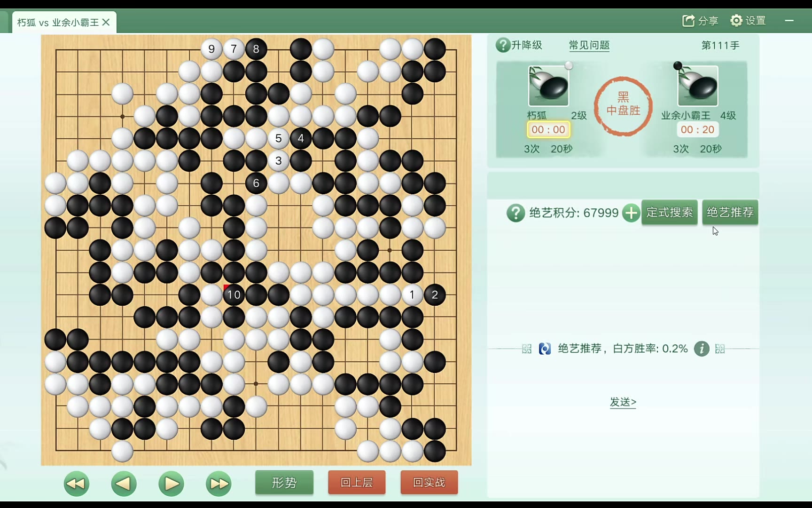Open the 分享 share option
The width and height of the screenshot is (812, 508).
tap(700, 21)
